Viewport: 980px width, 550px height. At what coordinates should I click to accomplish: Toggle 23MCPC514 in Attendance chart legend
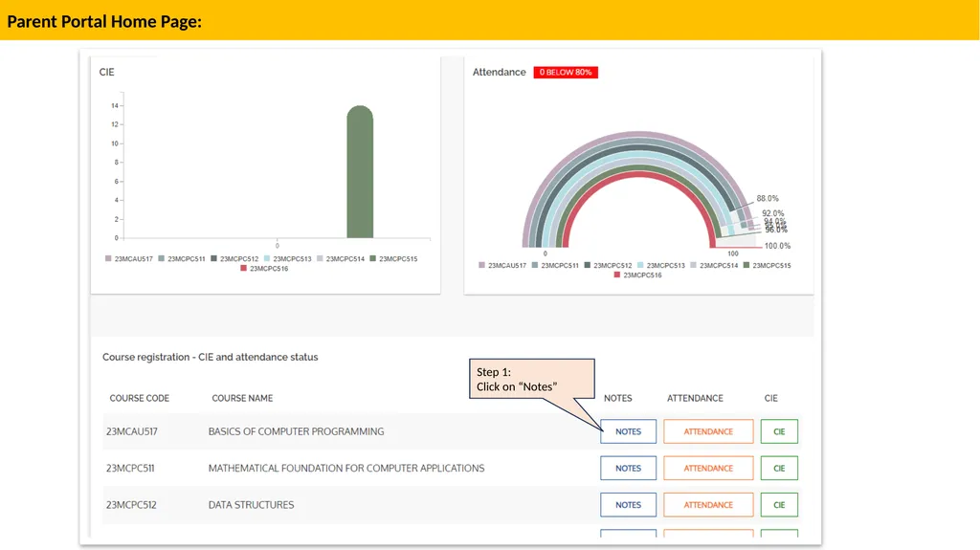[714, 266]
